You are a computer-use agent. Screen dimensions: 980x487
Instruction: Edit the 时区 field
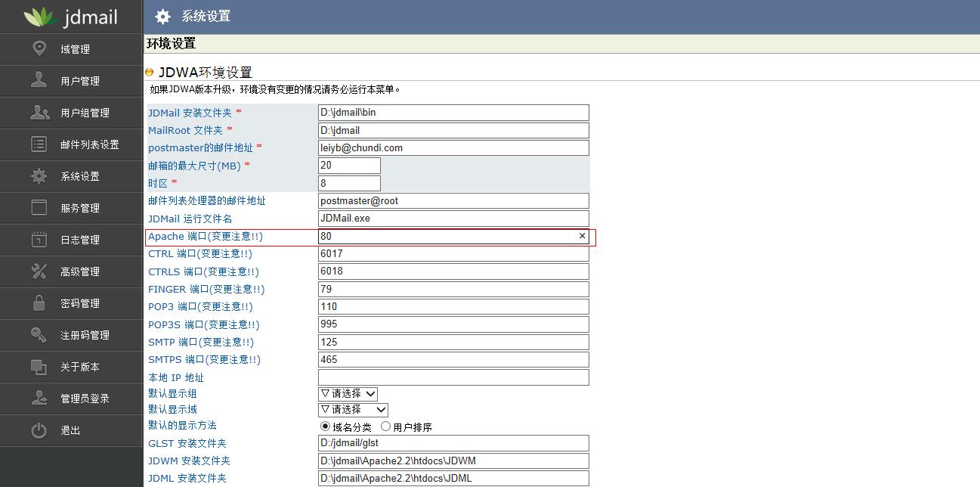tap(349, 183)
